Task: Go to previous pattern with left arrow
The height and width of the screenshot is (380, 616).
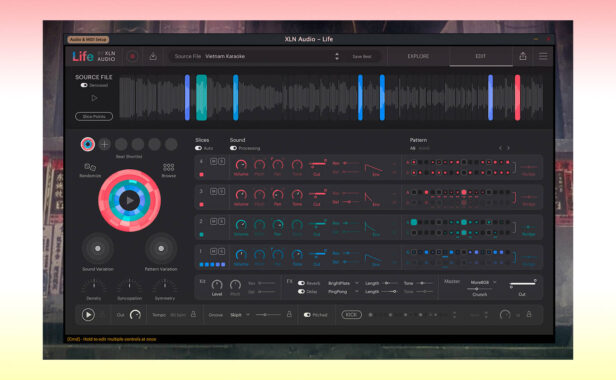Action: pos(500,148)
